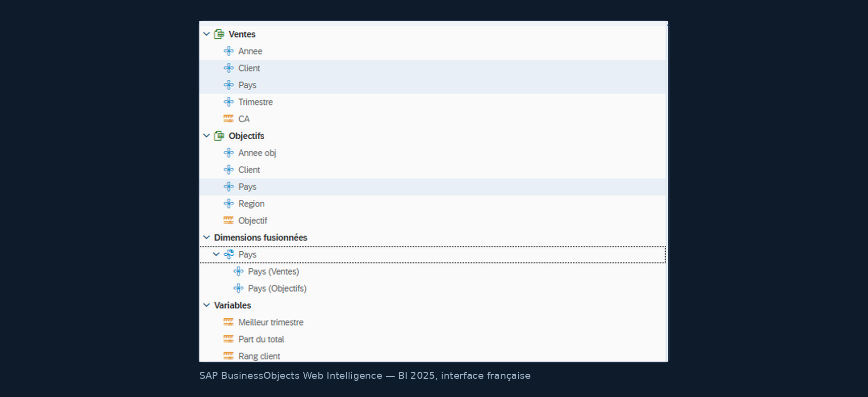
Task: Select the Ventes query label
Action: point(242,34)
